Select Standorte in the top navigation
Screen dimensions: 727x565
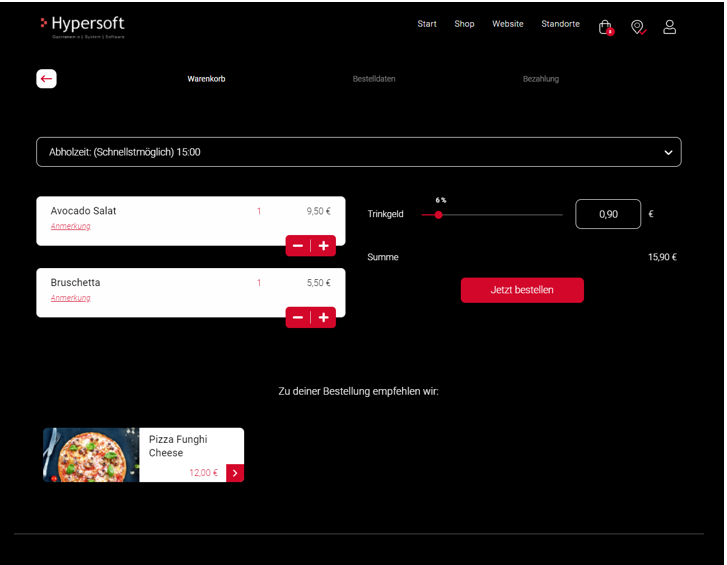tap(560, 24)
